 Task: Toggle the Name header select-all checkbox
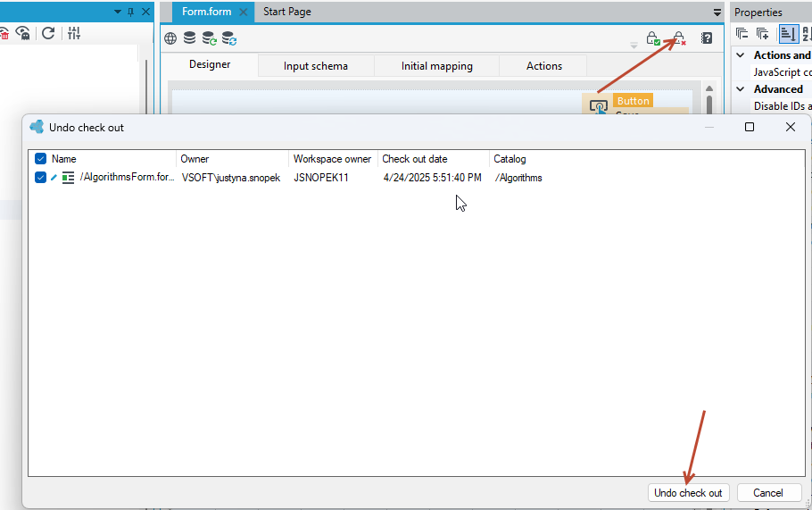point(40,159)
